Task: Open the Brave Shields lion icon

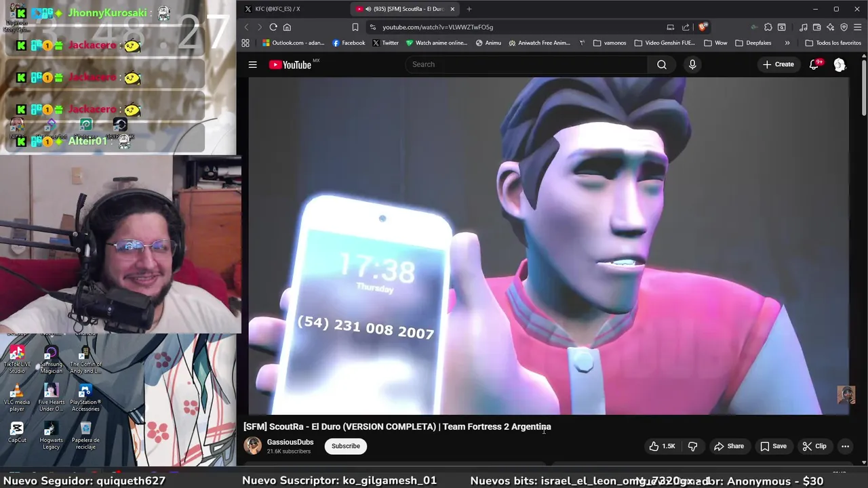Action: [x=703, y=27]
